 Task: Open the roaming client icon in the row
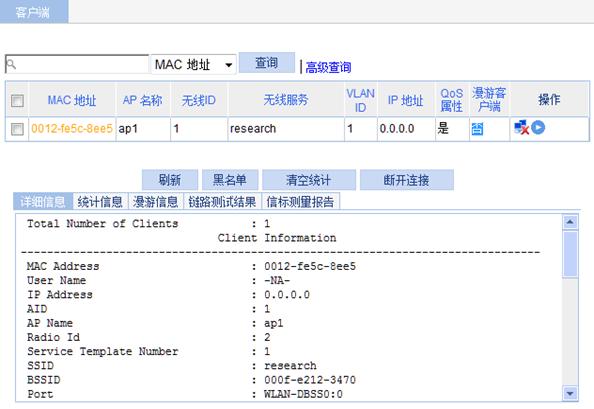[x=477, y=129]
